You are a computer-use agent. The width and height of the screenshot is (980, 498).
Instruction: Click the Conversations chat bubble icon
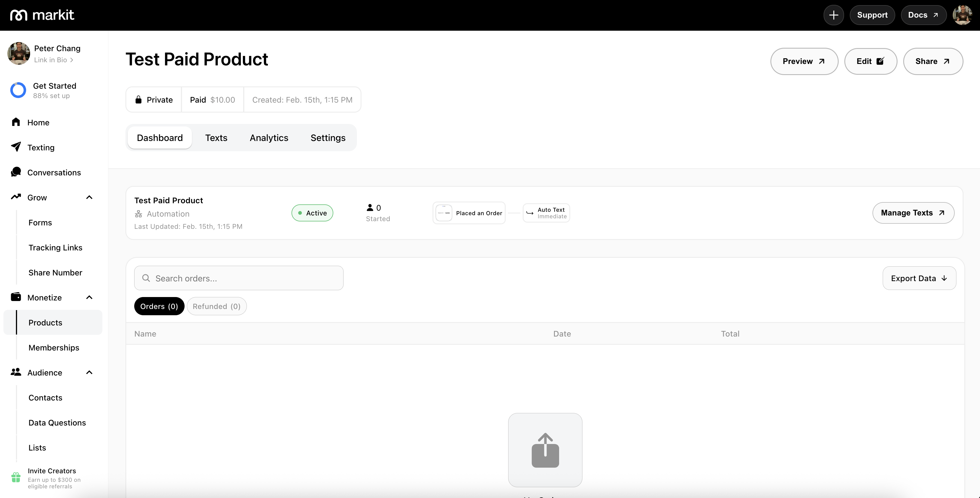coord(16,172)
